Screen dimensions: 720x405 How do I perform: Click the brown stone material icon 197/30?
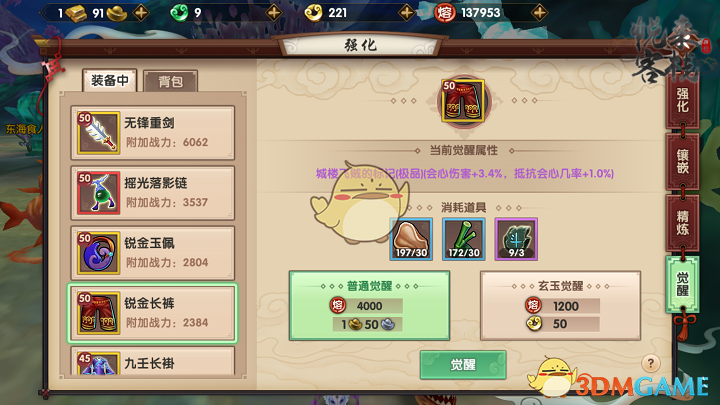(411, 239)
